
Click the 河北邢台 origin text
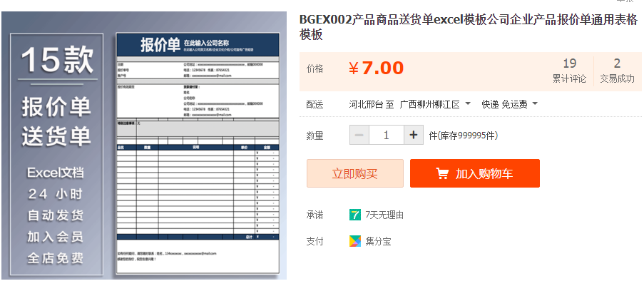pos(367,105)
